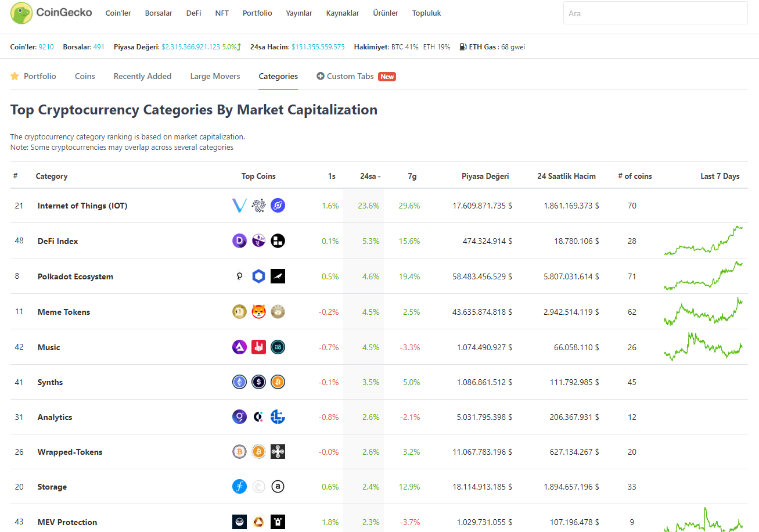Open the Kaynaklar navigation menu
759x532 pixels.
(343, 13)
